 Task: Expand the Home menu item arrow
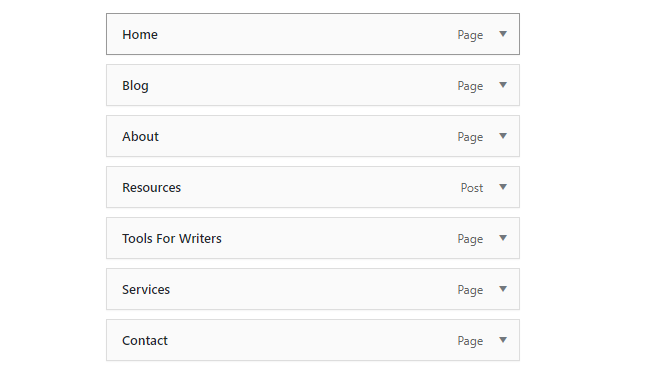[x=503, y=34]
